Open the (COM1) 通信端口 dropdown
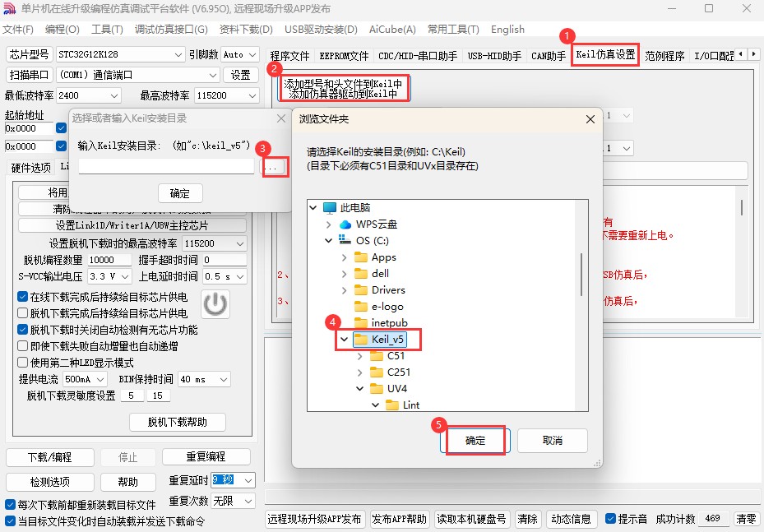Screen dimensions: 764x532 click(138, 75)
